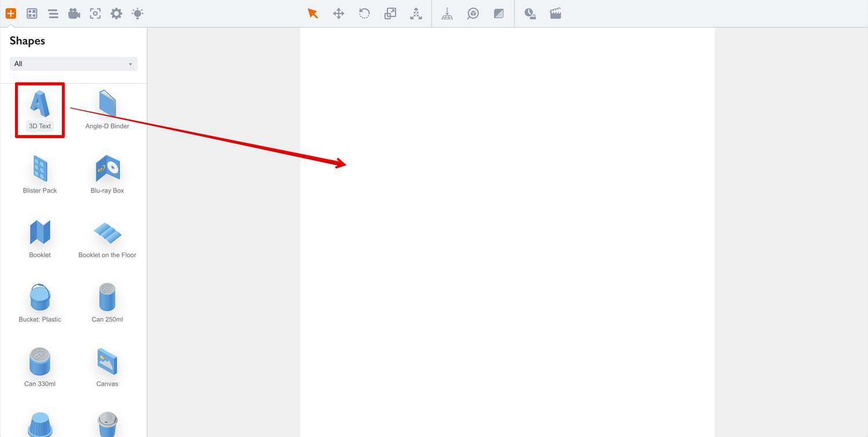Open the grid panel icon in toolbar

coord(32,13)
